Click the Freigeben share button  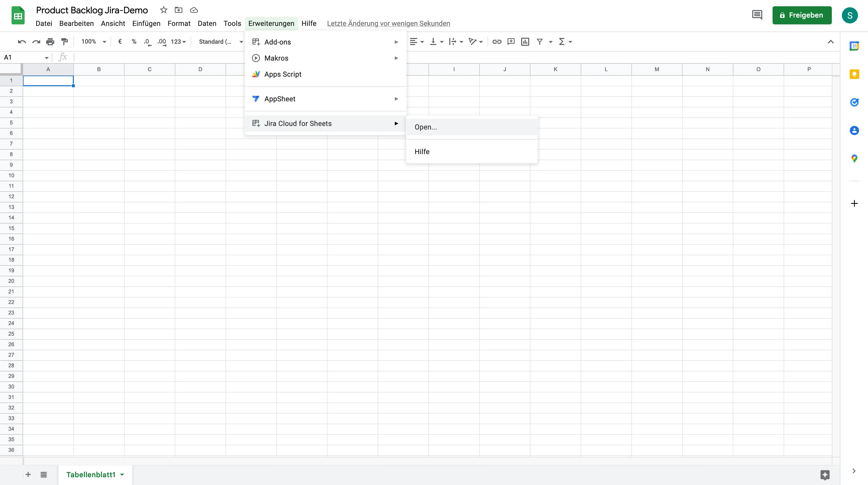802,15
